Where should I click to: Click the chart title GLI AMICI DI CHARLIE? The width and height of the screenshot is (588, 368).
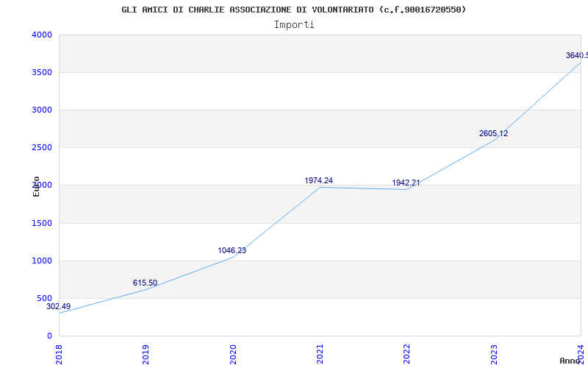click(293, 10)
